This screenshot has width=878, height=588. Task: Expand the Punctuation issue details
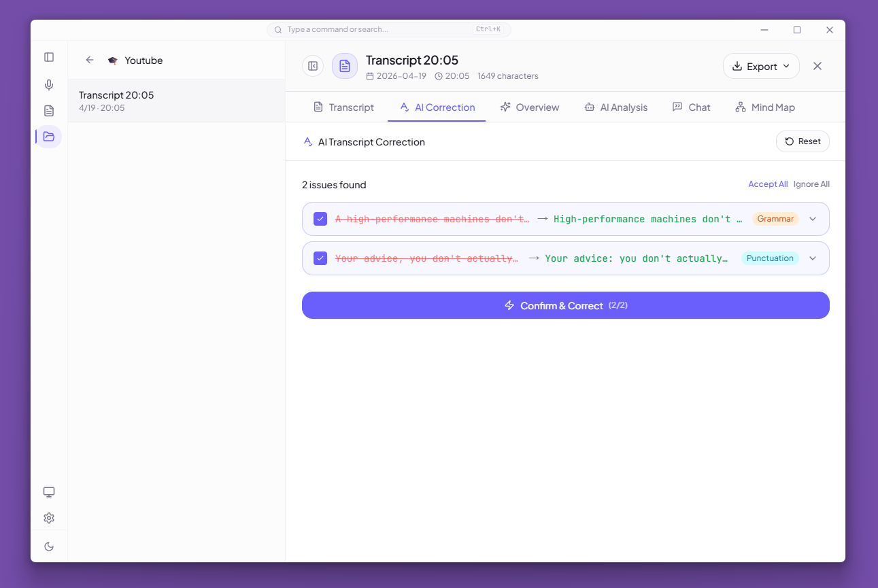(x=813, y=258)
